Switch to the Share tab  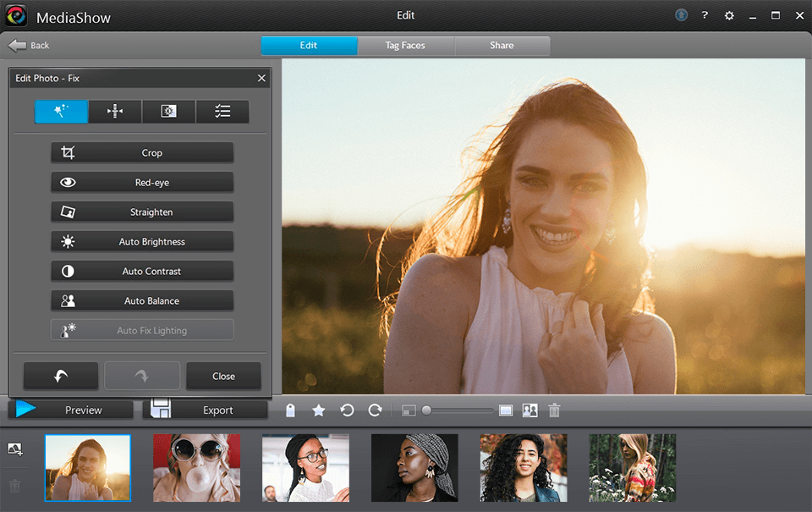[502, 46]
